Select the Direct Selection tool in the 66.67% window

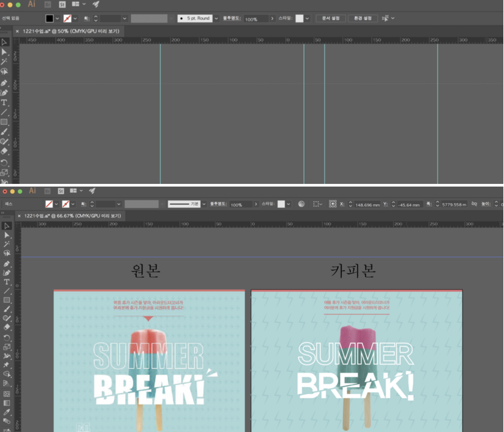pyautogui.click(x=7, y=235)
